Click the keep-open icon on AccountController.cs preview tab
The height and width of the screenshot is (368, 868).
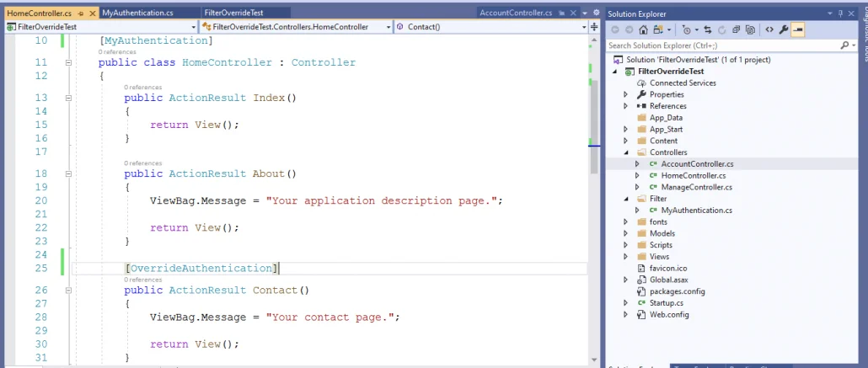pos(561,13)
